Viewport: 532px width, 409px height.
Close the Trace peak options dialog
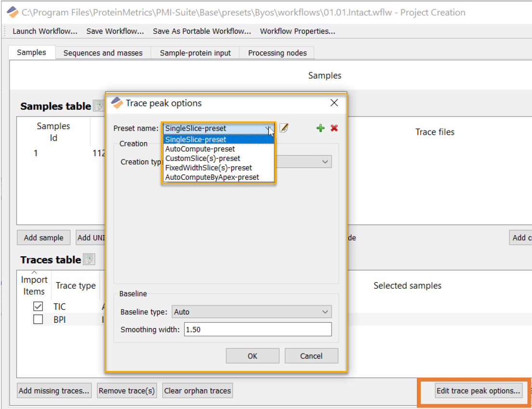coord(334,103)
